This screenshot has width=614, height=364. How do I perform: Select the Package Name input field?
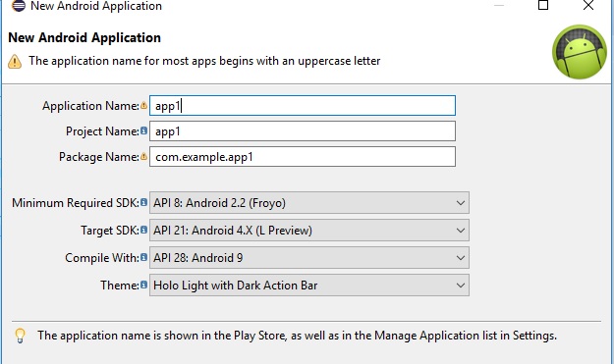(303, 156)
